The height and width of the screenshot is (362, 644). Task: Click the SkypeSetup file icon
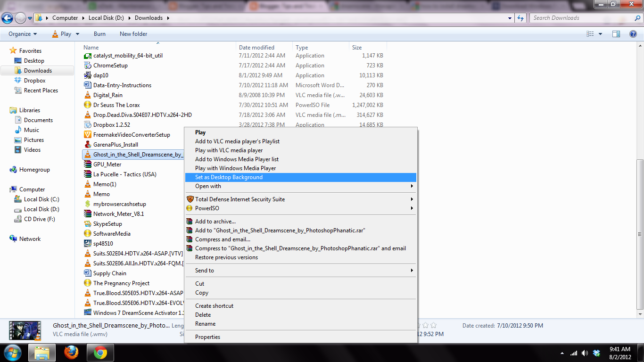point(87,224)
